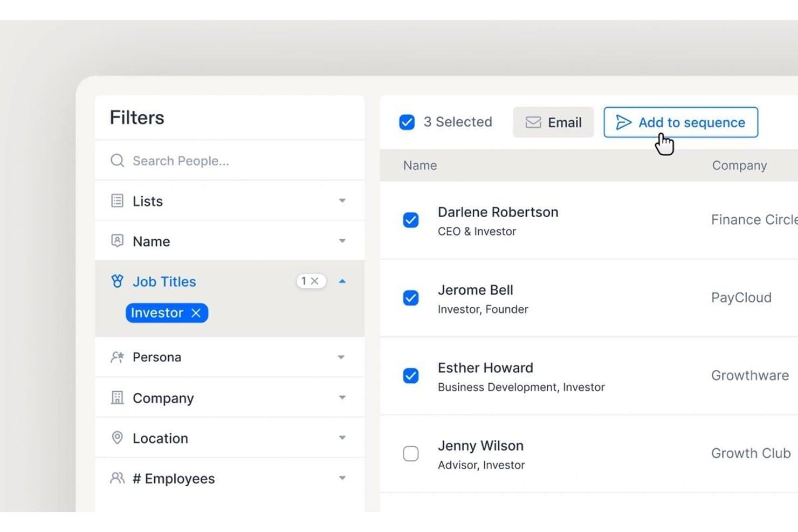Toggle the select-all checkbox next to 3 Selected
The width and height of the screenshot is (798, 532).
click(407, 122)
